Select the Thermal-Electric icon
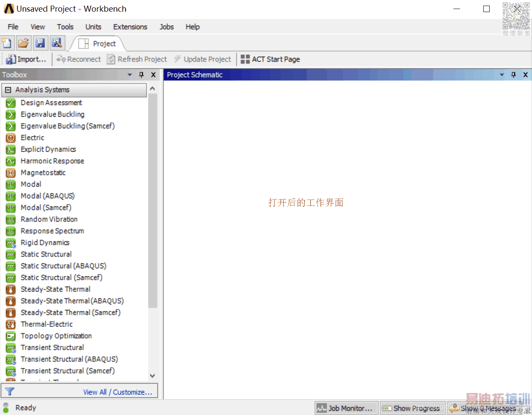This screenshot has height=415, width=532. point(11,324)
